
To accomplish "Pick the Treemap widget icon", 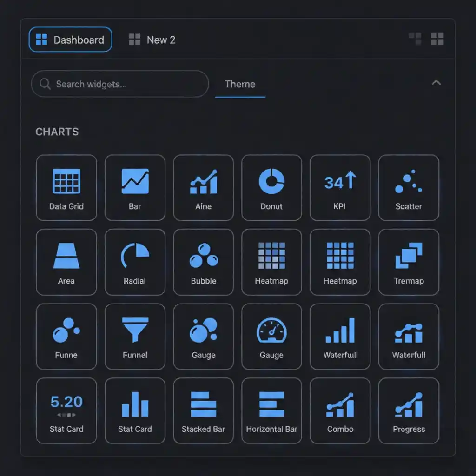I will click(408, 262).
